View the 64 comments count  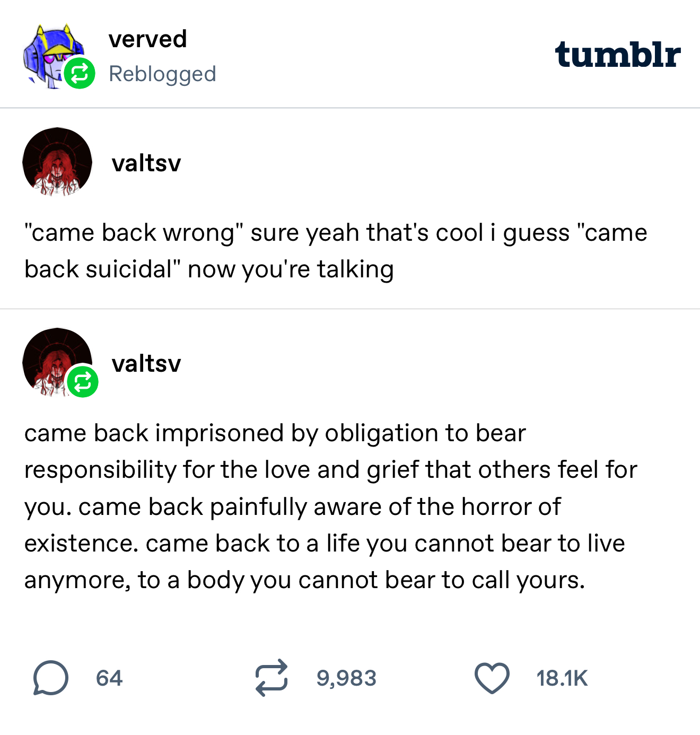(x=109, y=678)
